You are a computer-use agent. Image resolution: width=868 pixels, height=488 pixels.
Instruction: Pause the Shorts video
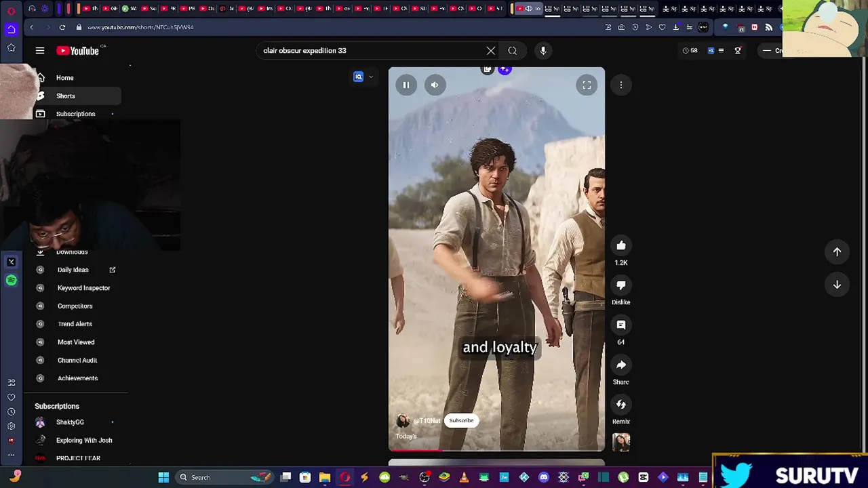[406, 85]
